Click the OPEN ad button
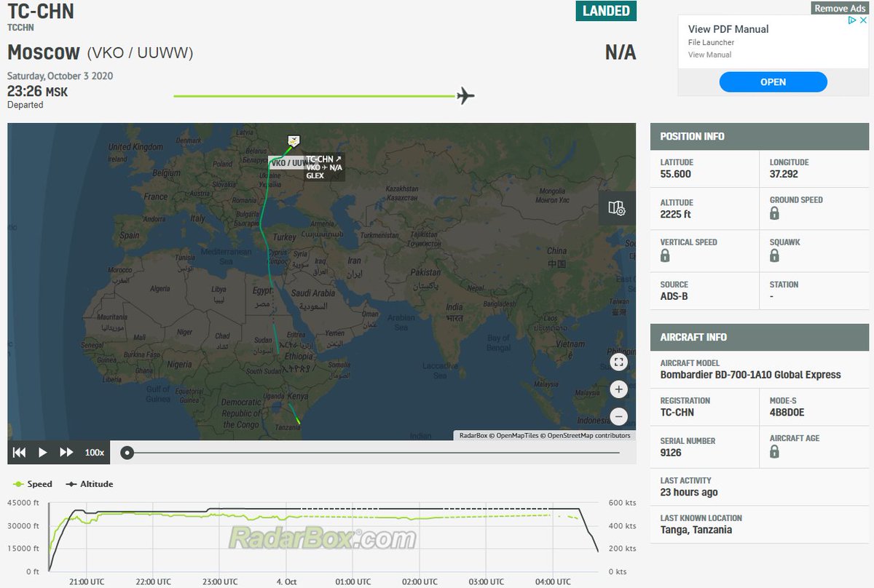The height and width of the screenshot is (588, 874). [x=773, y=82]
